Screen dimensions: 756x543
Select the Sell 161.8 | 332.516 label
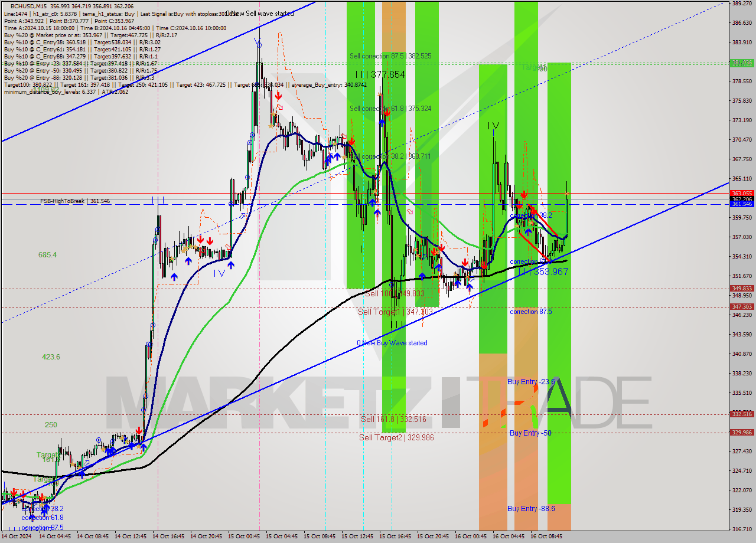[x=393, y=419]
